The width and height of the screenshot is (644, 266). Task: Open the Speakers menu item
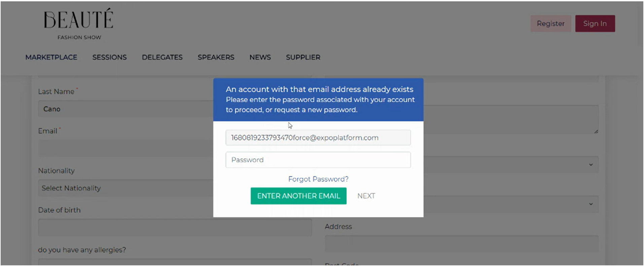(x=216, y=57)
